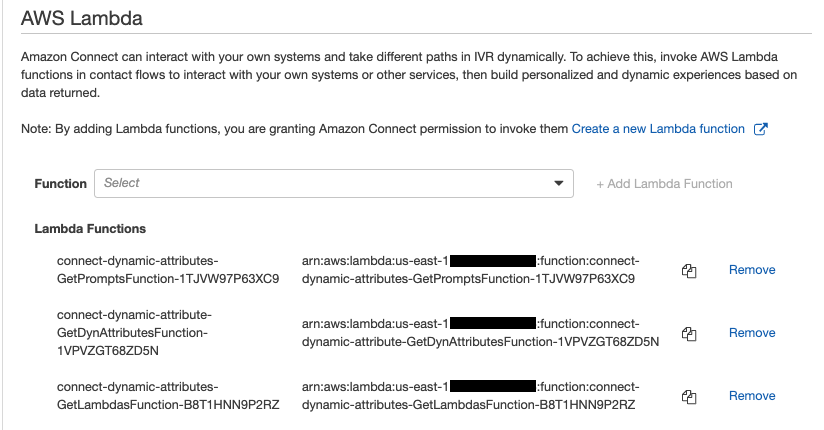Copy the GetLambdasFunction ARN to clipboard

689,397
